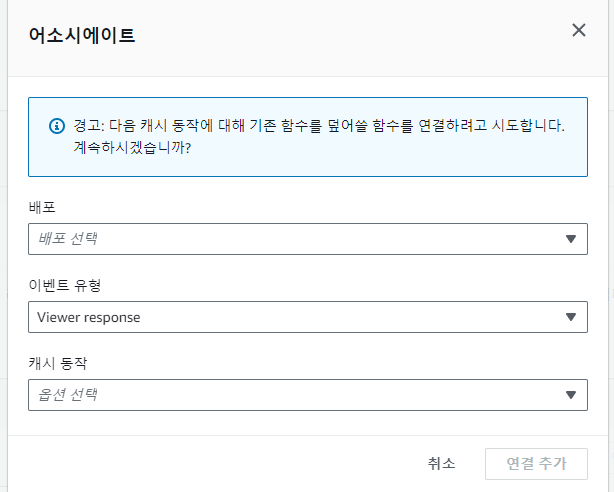Click the Viewer response selected value
Viewport: 614px width, 492px height.
88,317
